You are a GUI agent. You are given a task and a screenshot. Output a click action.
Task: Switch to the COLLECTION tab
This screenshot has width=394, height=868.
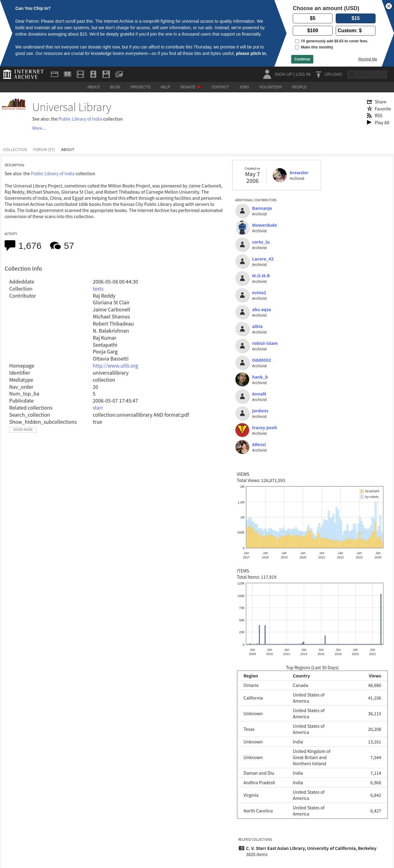(x=15, y=149)
